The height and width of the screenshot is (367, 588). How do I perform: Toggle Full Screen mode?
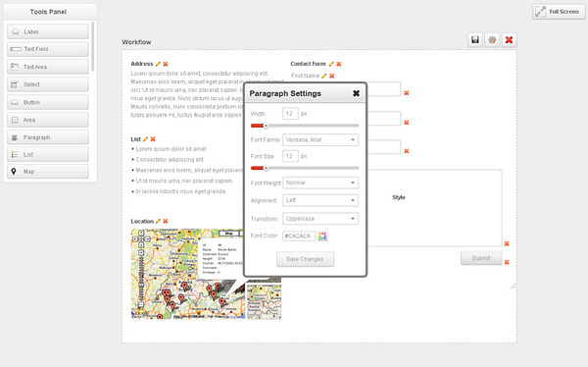[559, 12]
